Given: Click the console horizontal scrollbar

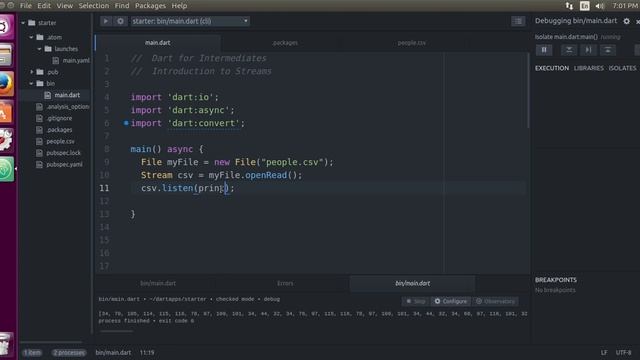Looking at the screenshot, I should click(x=116, y=331).
